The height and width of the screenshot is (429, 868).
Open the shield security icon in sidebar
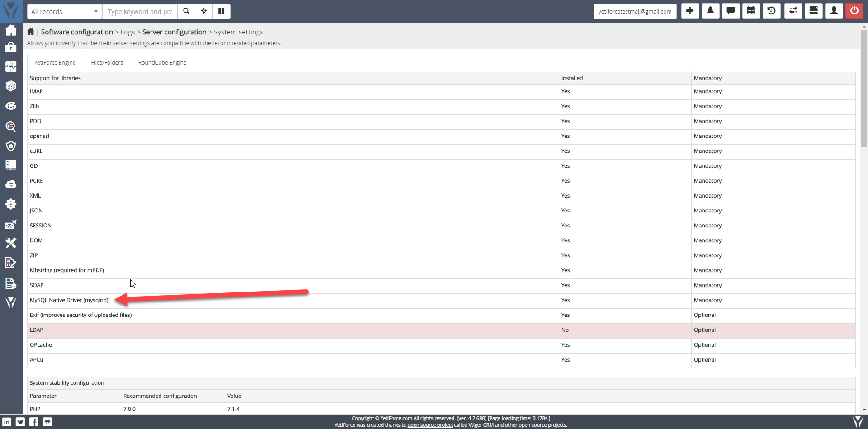click(11, 146)
